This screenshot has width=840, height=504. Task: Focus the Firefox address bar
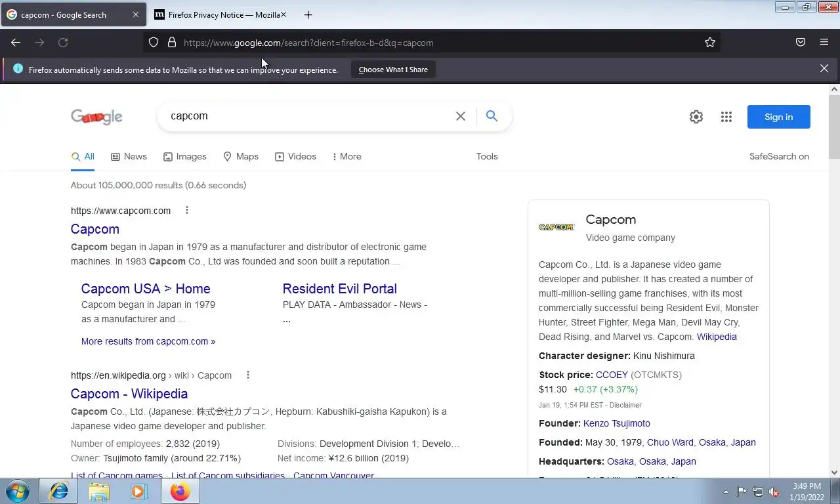click(x=433, y=43)
